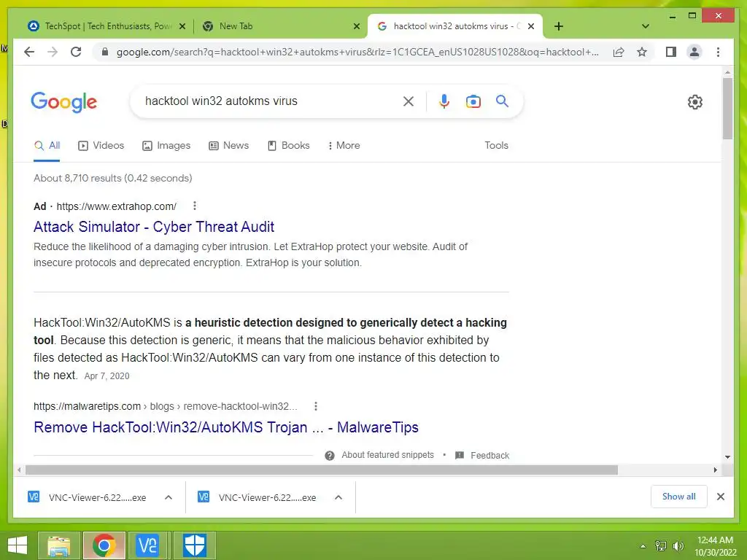
Task: Switch to News results
Action: (228, 146)
